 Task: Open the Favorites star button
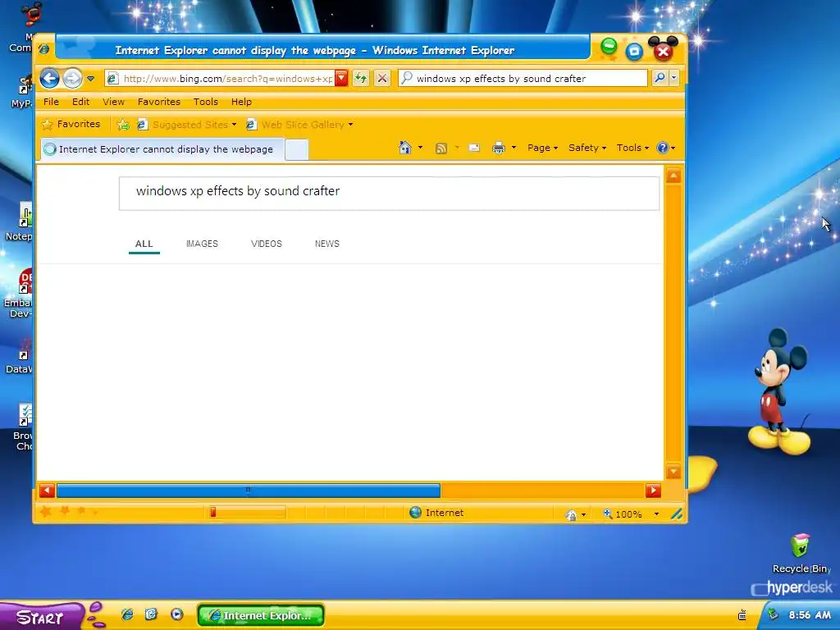click(x=71, y=125)
